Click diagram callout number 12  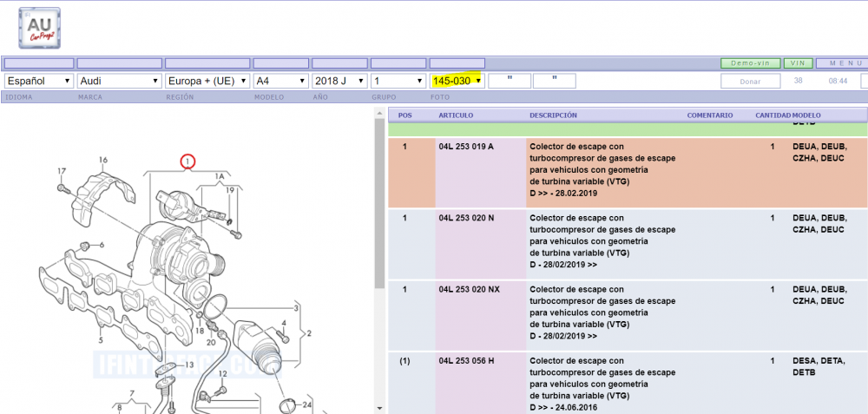pyautogui.click(x=222, y=374)
